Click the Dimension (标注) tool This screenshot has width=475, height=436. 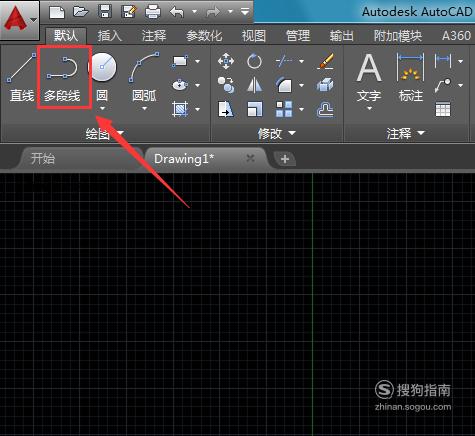tap(411, 77)
